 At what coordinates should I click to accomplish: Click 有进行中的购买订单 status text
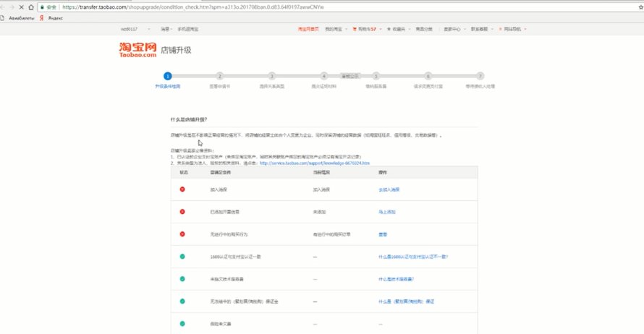[332, 234]
